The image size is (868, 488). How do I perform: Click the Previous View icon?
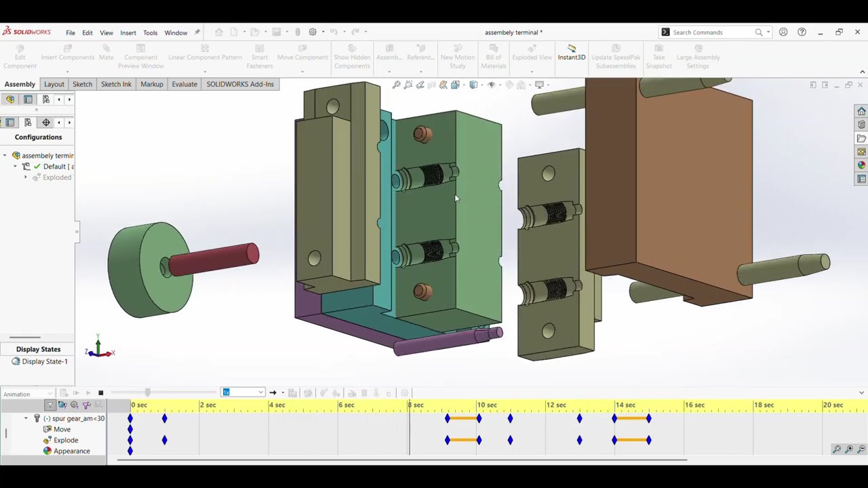[x=420, y=85]
